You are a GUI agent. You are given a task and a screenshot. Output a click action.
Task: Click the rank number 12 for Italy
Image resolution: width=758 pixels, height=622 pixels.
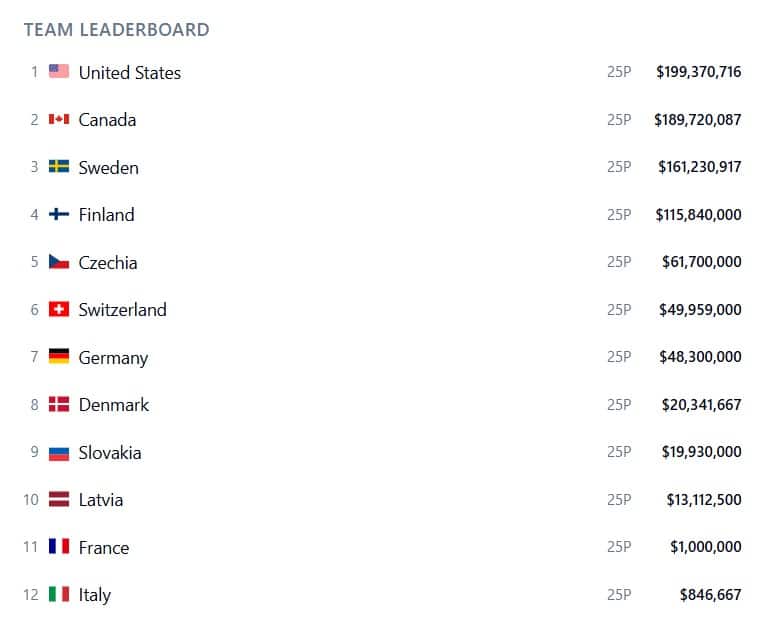pos(31,595)
